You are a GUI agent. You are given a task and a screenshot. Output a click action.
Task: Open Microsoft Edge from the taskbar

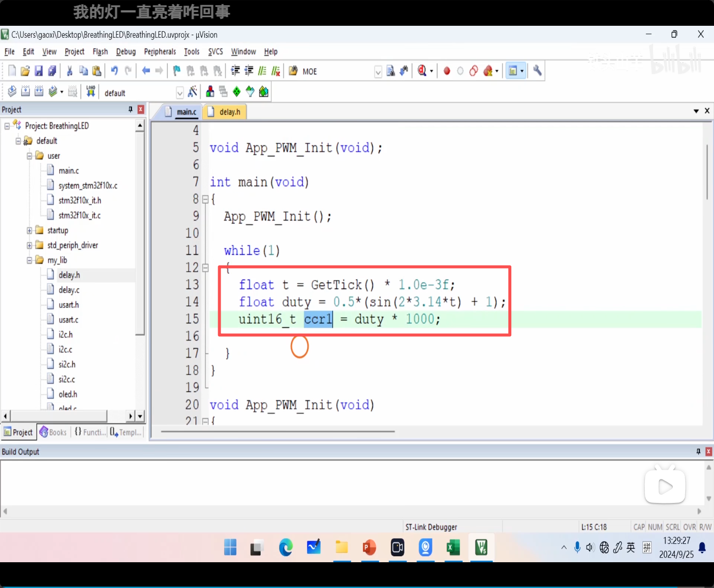coord(286,548)
